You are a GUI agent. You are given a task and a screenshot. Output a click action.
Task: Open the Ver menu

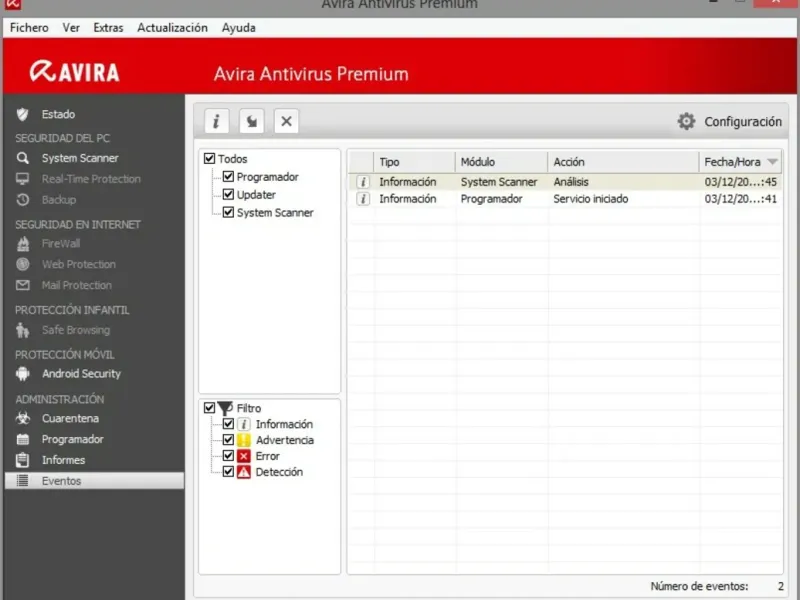coord(71,28)
